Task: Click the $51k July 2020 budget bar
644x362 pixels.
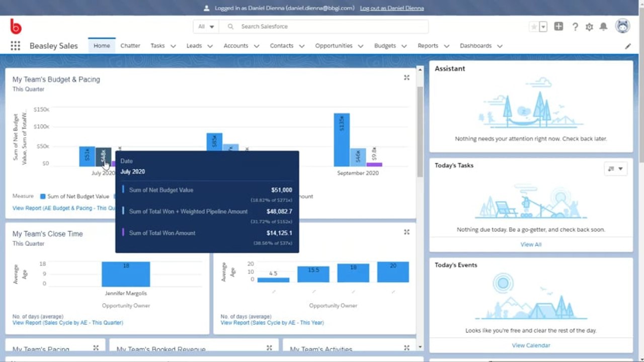Action: (x=87, y=156)
